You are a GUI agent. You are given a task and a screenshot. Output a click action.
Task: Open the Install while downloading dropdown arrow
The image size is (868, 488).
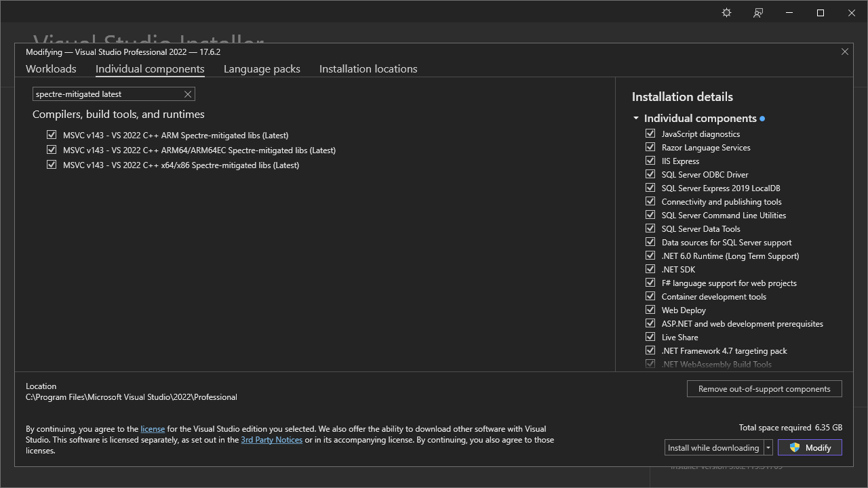pyautogui.click(x=767, y=447)
